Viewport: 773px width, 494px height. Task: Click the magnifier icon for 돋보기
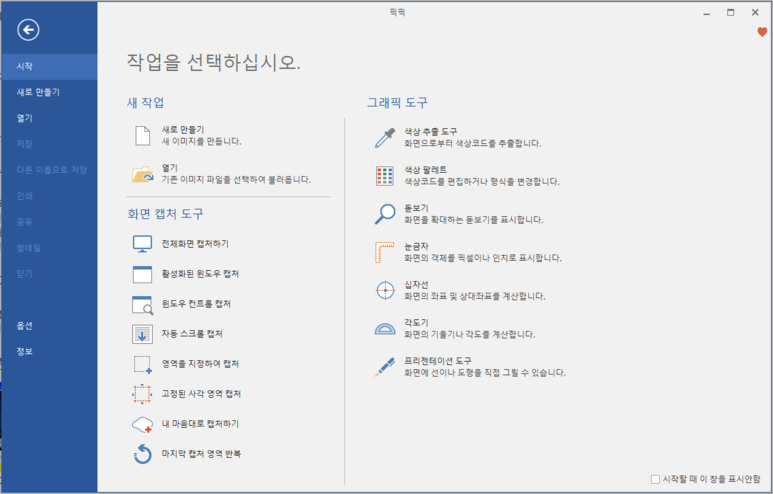click(385, 214)
